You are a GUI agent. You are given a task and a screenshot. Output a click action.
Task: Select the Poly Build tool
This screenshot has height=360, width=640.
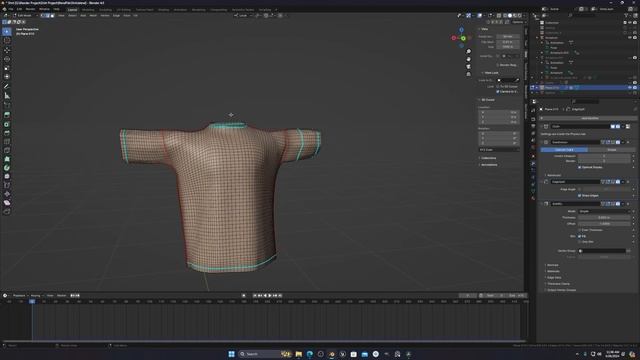coord(7,159)
